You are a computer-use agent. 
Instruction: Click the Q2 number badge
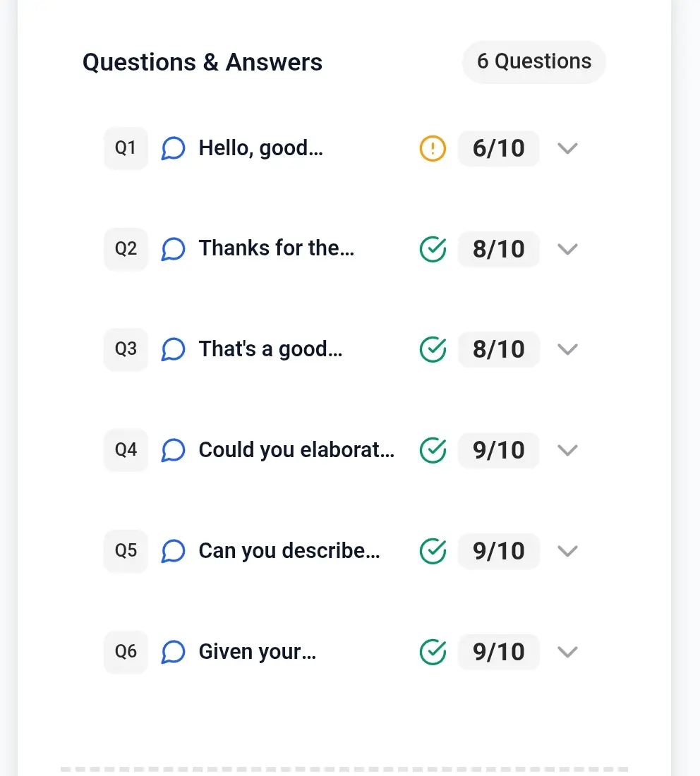(126, 249)
